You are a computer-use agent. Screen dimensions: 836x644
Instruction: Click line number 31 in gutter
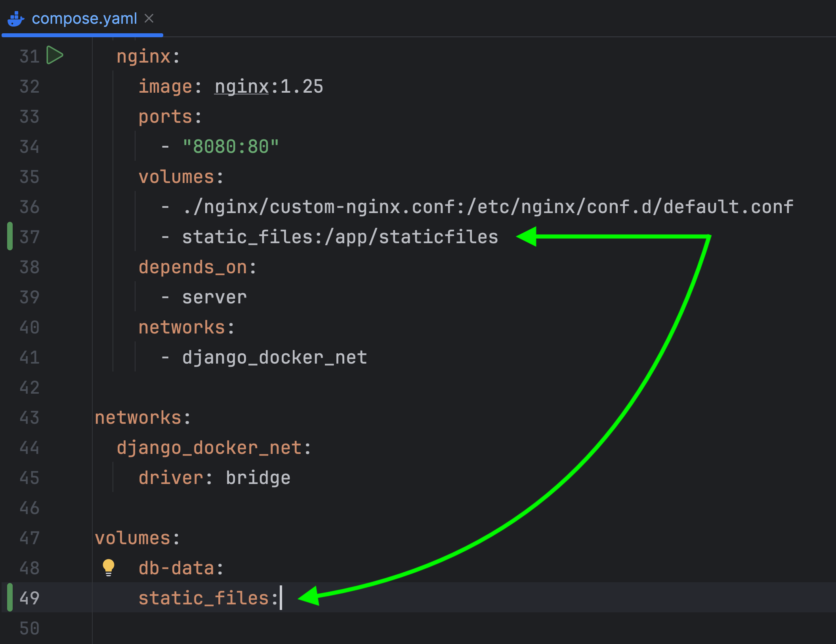[x=29, y=57]
